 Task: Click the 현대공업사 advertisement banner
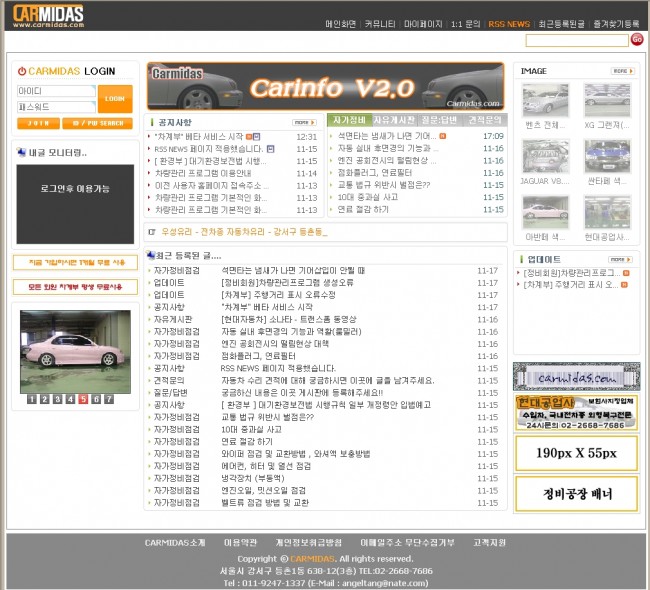click(576, 412)
